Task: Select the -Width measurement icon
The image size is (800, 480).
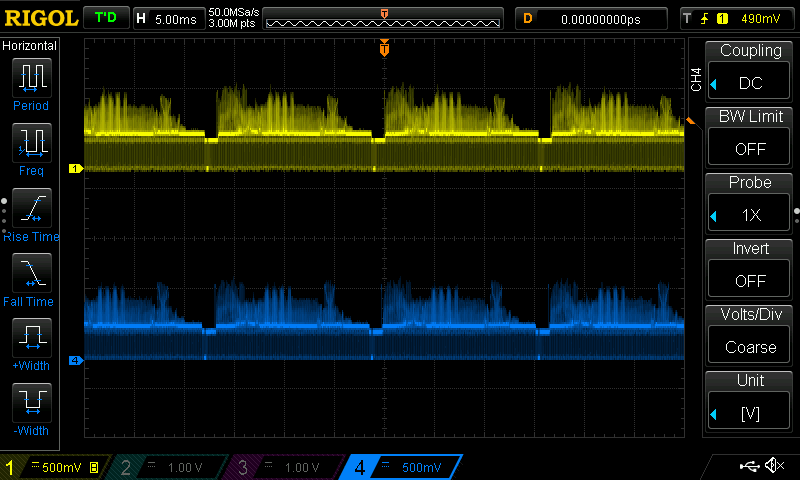Action: point(32,402)
